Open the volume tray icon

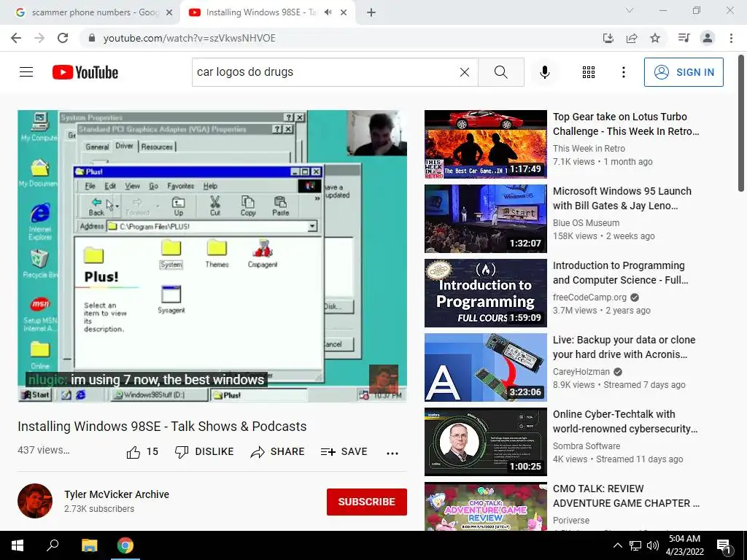click(x=653, y=545)
